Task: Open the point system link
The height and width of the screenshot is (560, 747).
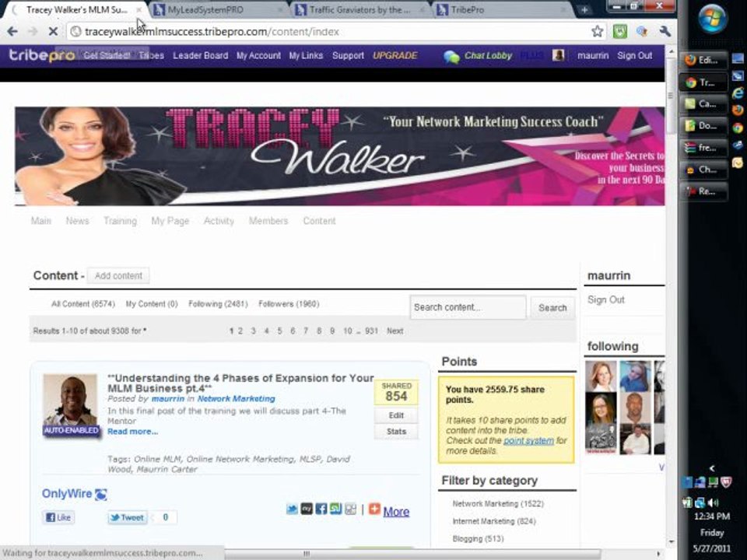Action: [528, 440]
